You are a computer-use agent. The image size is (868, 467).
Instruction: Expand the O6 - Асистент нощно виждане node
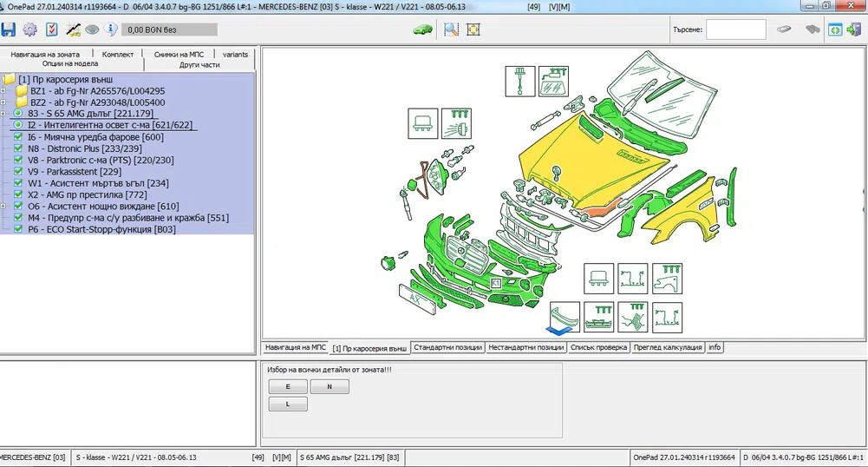[3, 206]
